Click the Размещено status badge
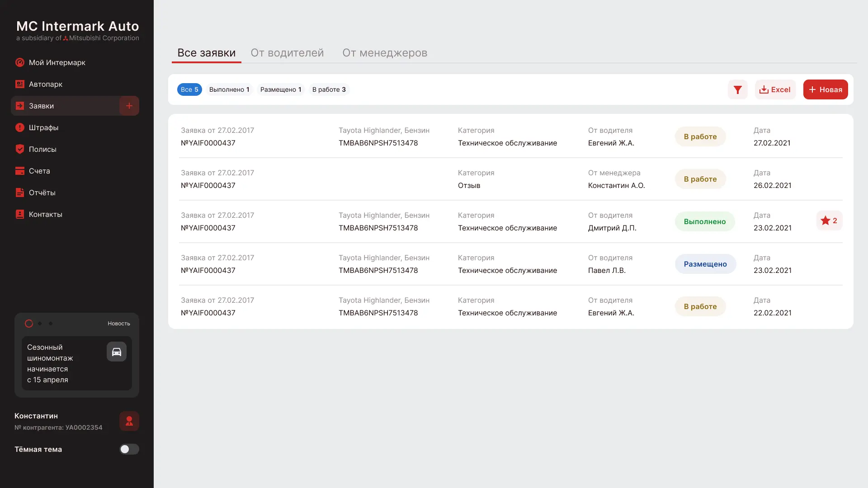This screenshot has height=488, width=868. click(x=705, y=264)
